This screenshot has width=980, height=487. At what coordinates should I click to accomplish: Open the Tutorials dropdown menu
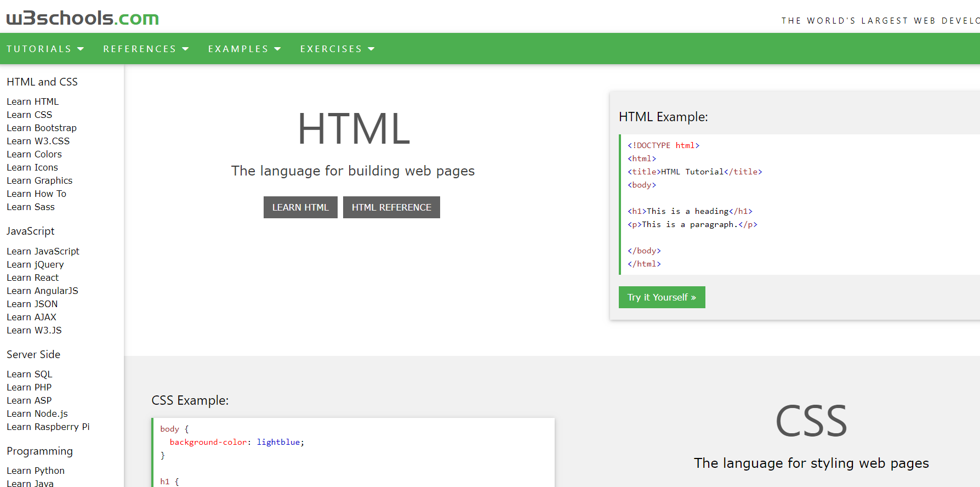[45, 49]
